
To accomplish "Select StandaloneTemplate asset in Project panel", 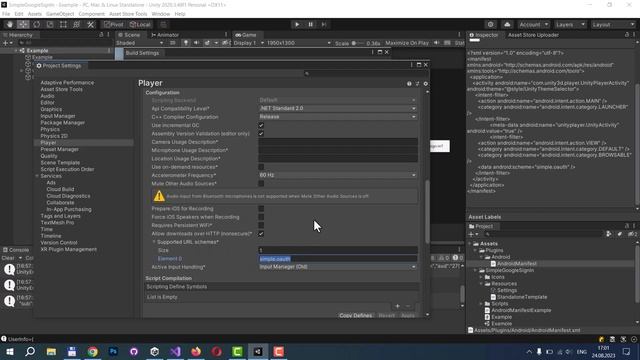I will [x=522, y=297].
